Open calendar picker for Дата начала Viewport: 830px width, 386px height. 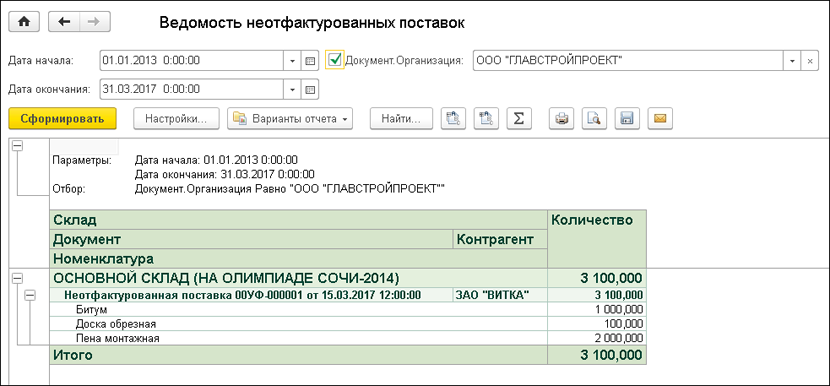(x=310, y=61)
